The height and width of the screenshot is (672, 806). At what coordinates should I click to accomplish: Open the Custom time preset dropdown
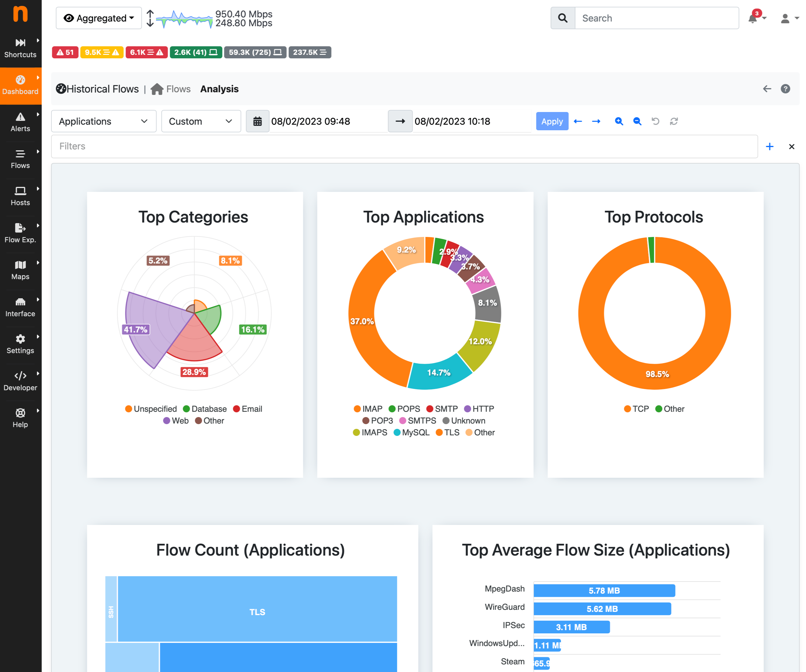[201, 121]
